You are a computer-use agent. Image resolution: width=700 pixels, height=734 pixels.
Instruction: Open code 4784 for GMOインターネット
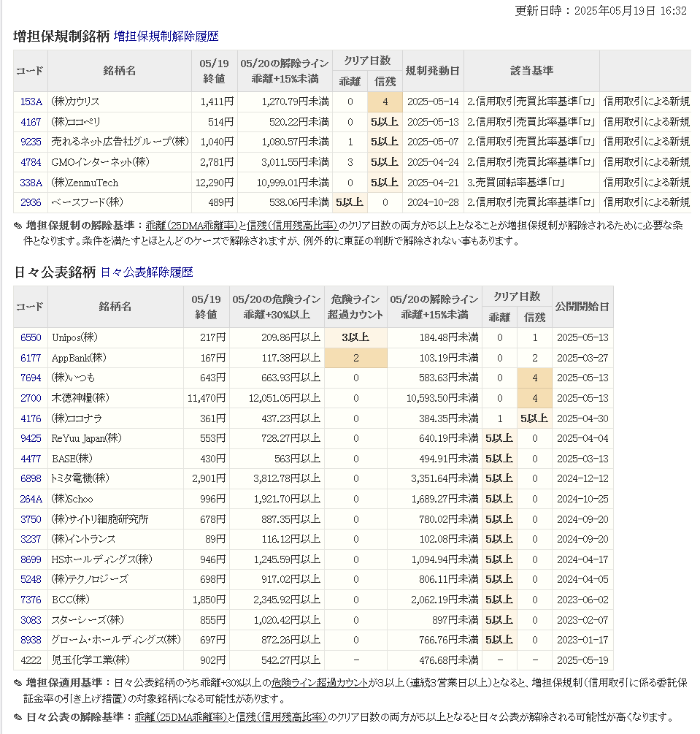click(x=31, y=162)
